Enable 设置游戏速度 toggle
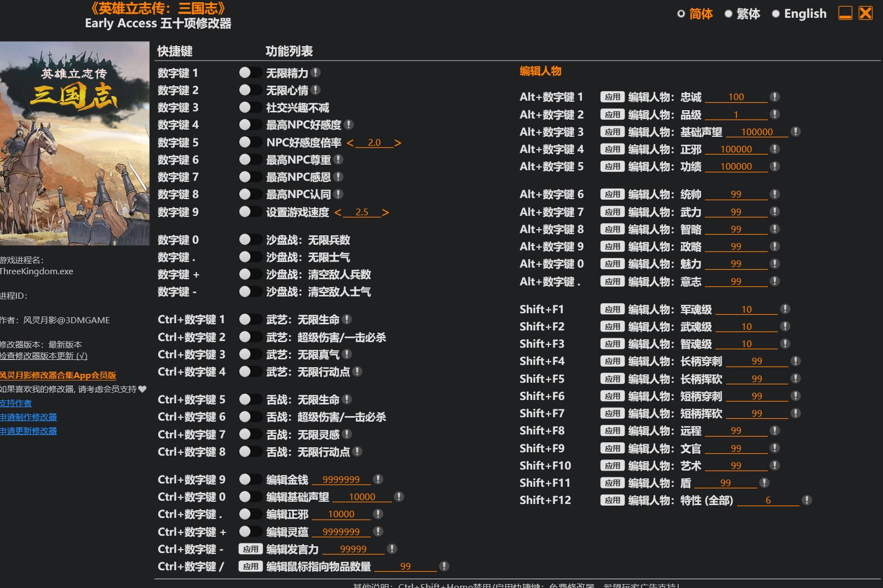Image resolution: width=883 pixels, height=588 pixels. (x=250, y=211)
